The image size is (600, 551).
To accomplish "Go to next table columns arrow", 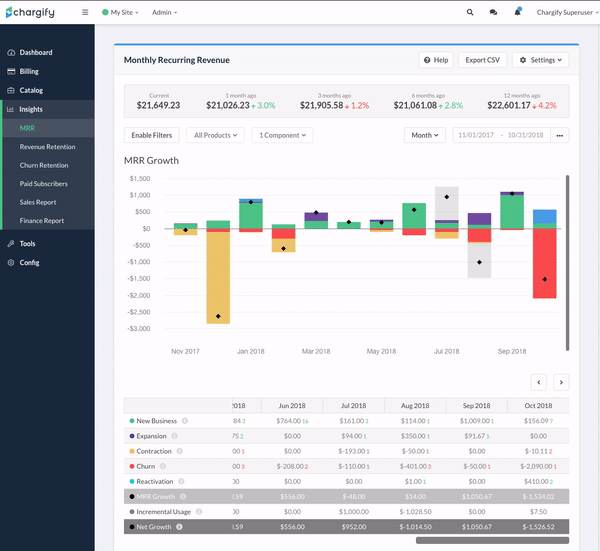I will pyautogui.click(x=561, y=381).
